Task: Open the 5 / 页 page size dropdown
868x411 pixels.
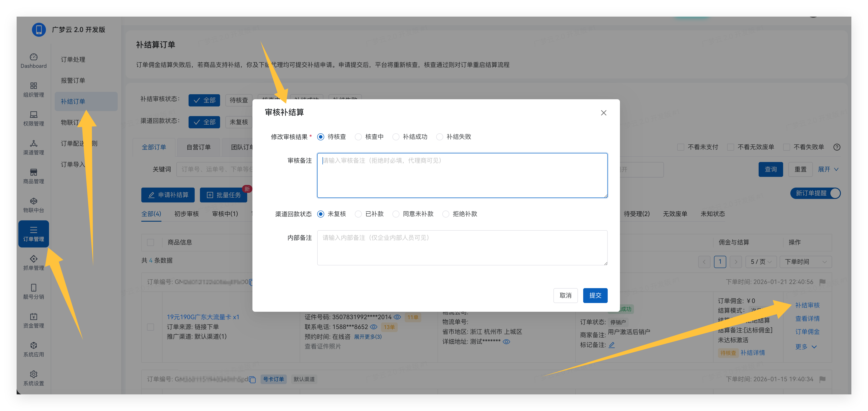Action: 761,262
